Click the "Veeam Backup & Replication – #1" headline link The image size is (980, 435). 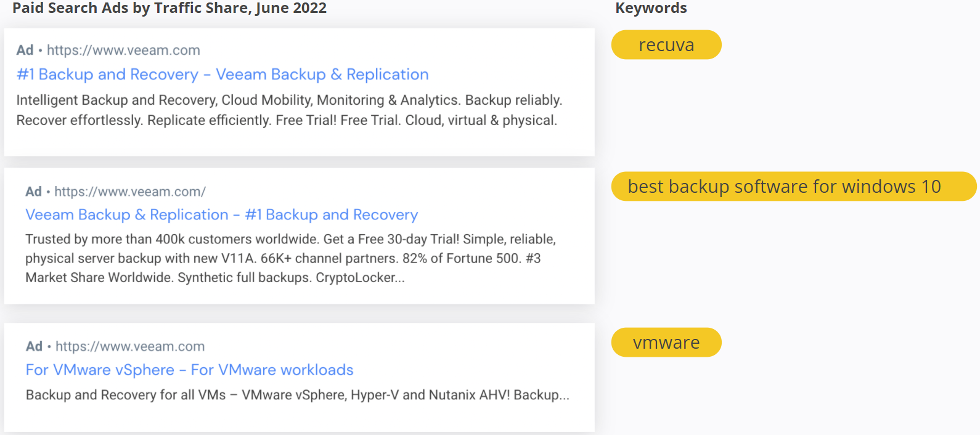(x=221, y=215)
